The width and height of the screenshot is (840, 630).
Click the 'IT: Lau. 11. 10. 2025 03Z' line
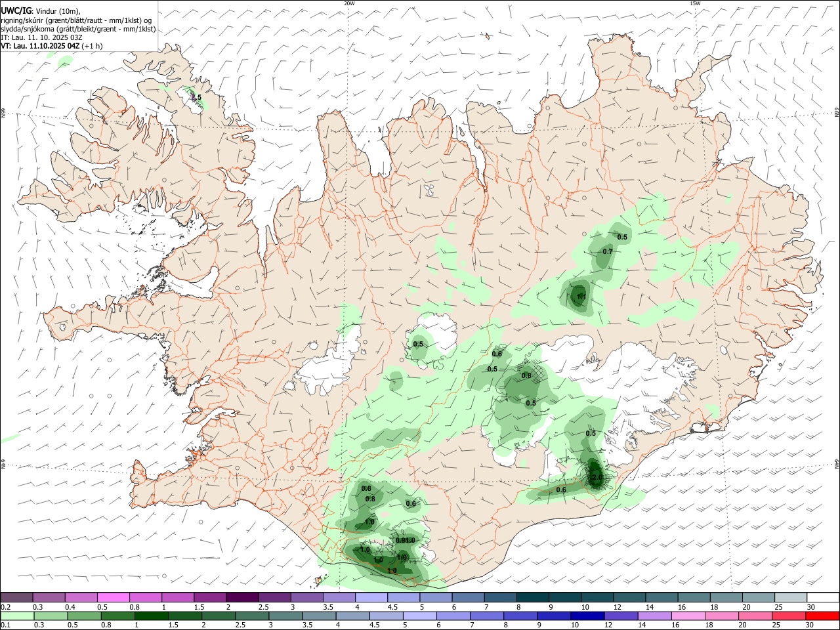click(x=41, y=38)
